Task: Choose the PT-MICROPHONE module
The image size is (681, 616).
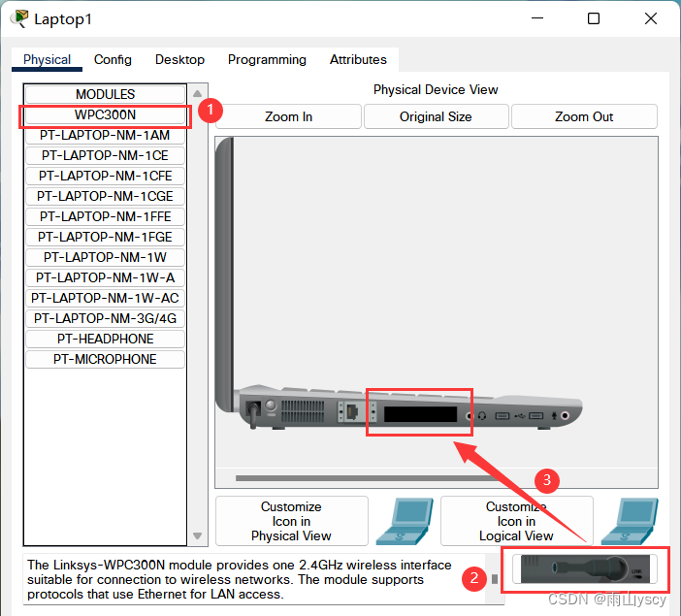Action: pos(105,360)
